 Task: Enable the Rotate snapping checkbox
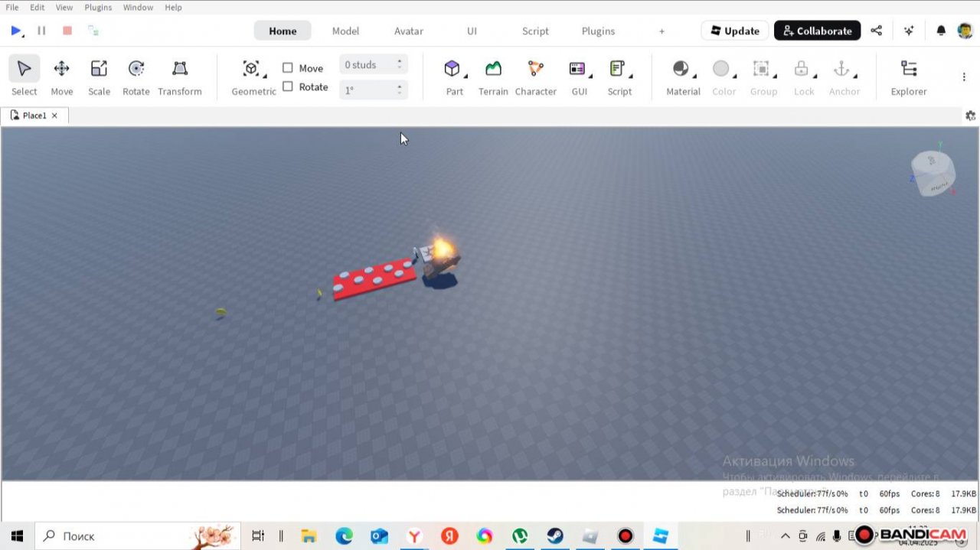click(x=288, y=86)
